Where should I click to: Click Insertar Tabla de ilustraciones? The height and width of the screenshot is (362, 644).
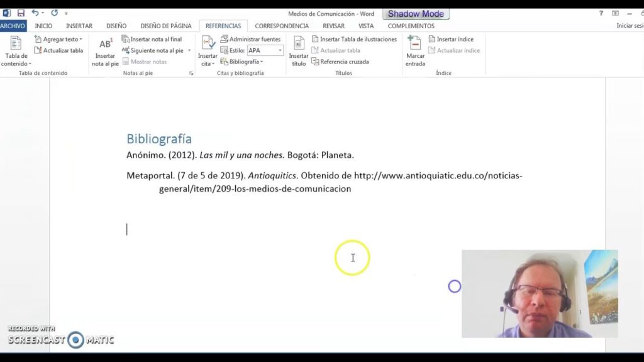tap(354, 39)
